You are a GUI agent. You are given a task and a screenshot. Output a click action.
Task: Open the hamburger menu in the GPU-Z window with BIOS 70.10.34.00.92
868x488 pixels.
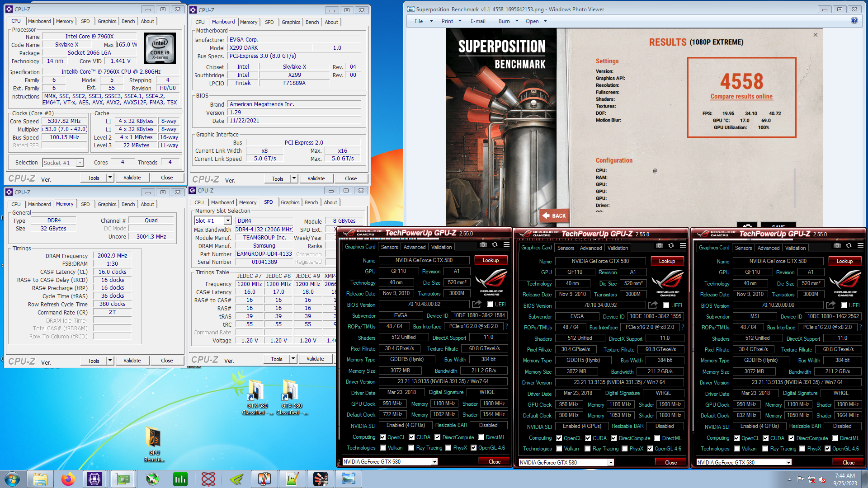pyautogui.click(x=683, y=246)
